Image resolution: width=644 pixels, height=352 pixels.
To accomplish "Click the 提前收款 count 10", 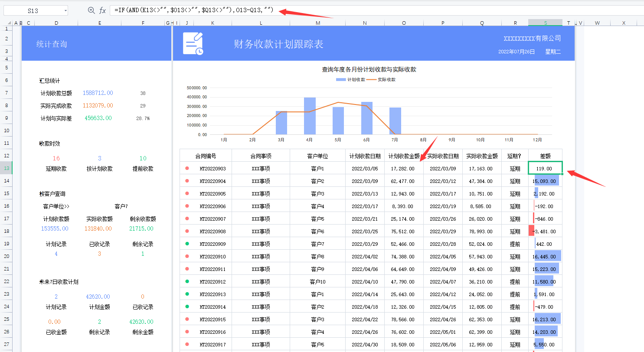I will [x=143, y=158].
